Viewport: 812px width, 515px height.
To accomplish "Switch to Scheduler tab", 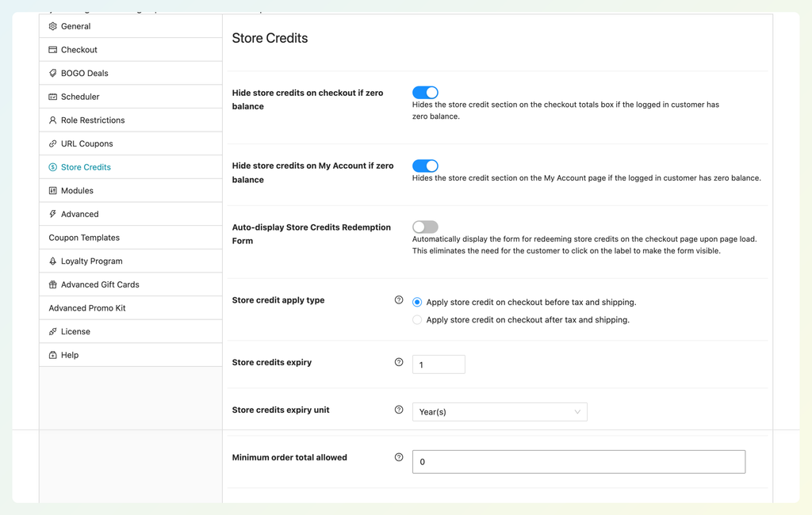I will click(x=131, y=97).
